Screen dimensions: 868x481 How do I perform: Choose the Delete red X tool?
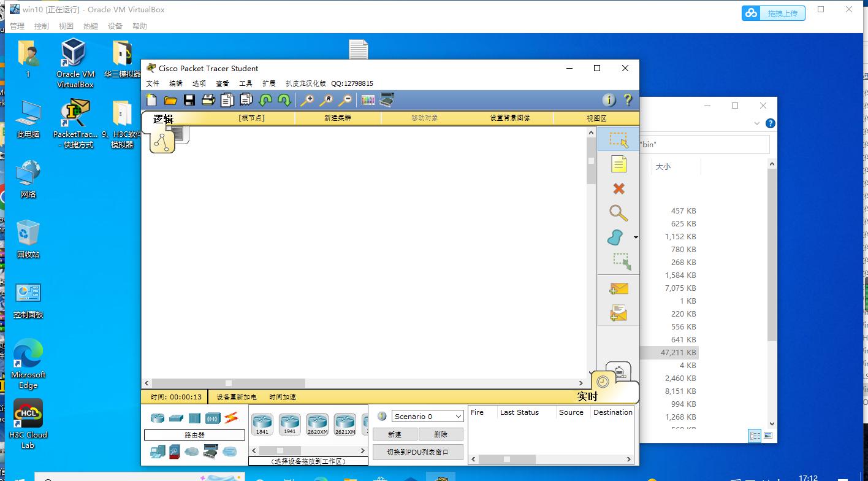(x=619, y=189)
